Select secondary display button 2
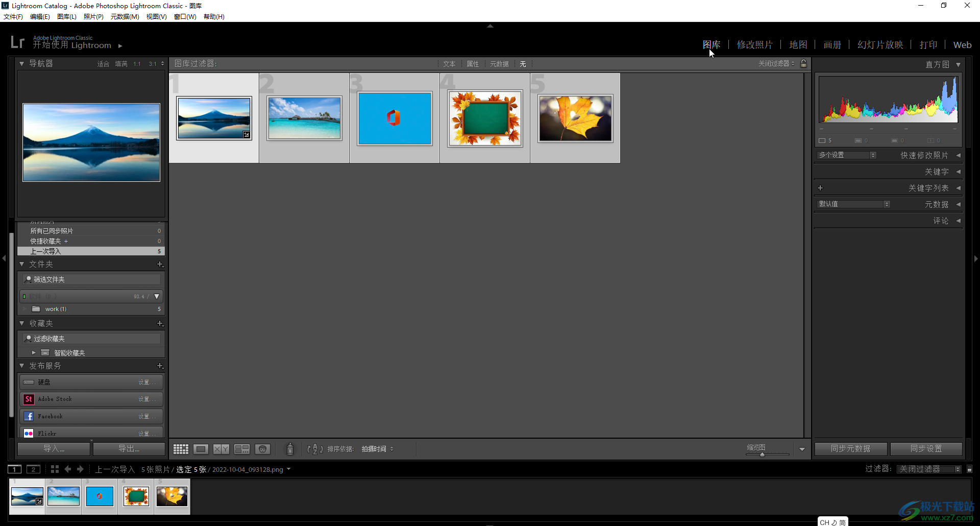Screen dimensions: 980x526 33,469
